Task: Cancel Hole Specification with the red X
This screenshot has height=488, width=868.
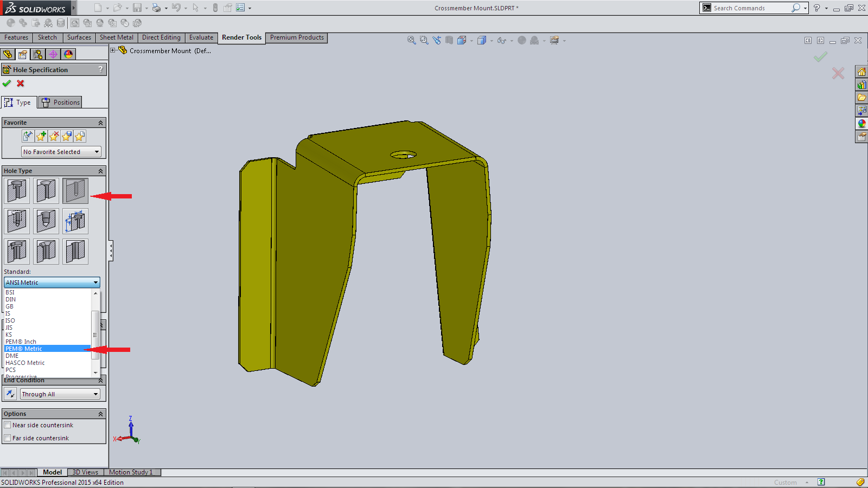Action: coord(21,84)
